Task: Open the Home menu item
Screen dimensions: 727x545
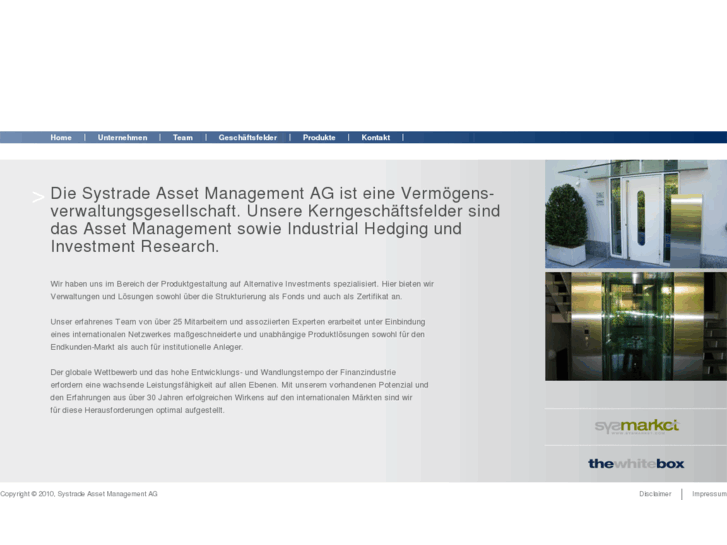Action: coord(61,137)
